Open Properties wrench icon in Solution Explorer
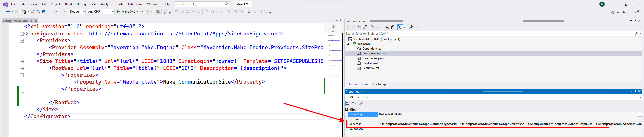Image resolution: width=644 pixels, height=137 pixels. (411, 27)
